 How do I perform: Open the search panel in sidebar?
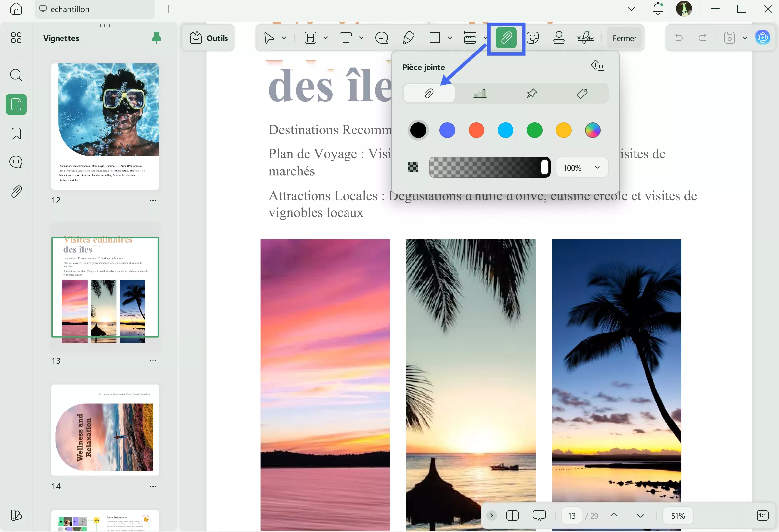pos(16,75)
